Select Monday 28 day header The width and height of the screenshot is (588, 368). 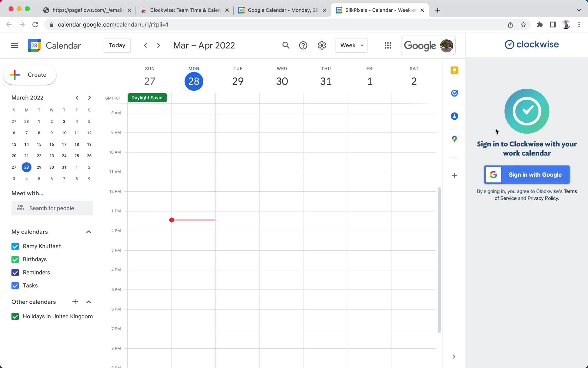194,81
